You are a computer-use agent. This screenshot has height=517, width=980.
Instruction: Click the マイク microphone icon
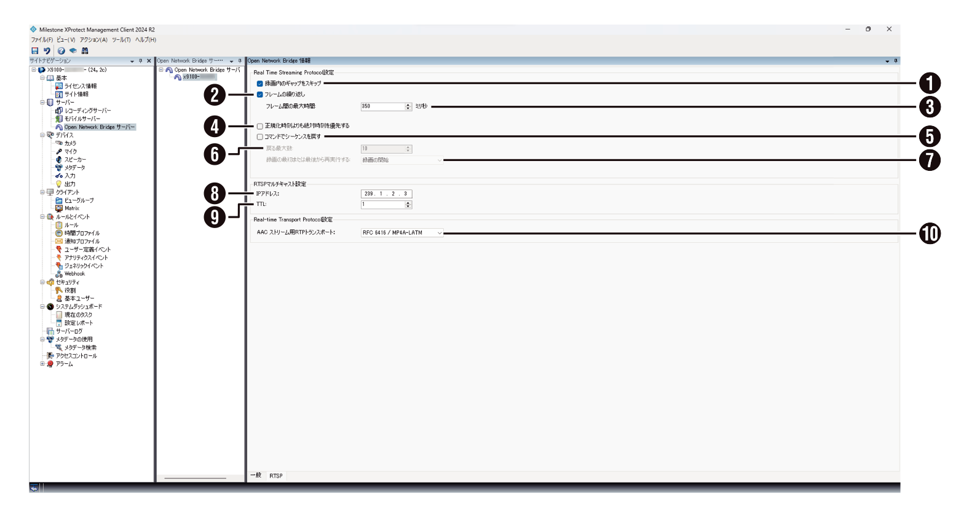[59, 151]
